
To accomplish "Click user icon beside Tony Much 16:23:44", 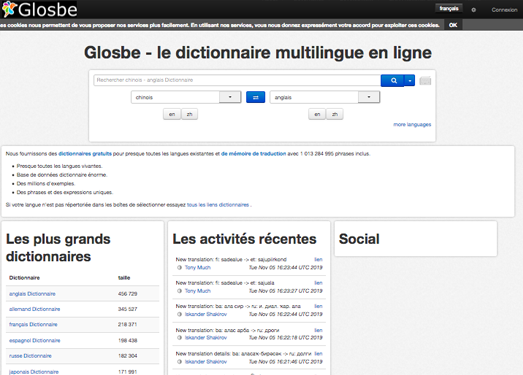I will coord(179,268).
